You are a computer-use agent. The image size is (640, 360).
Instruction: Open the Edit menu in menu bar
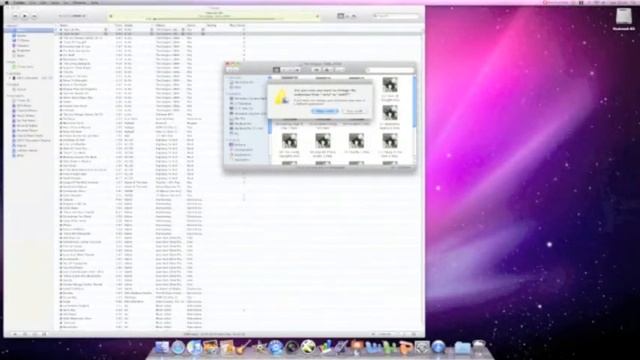click(x=43, y=2)
